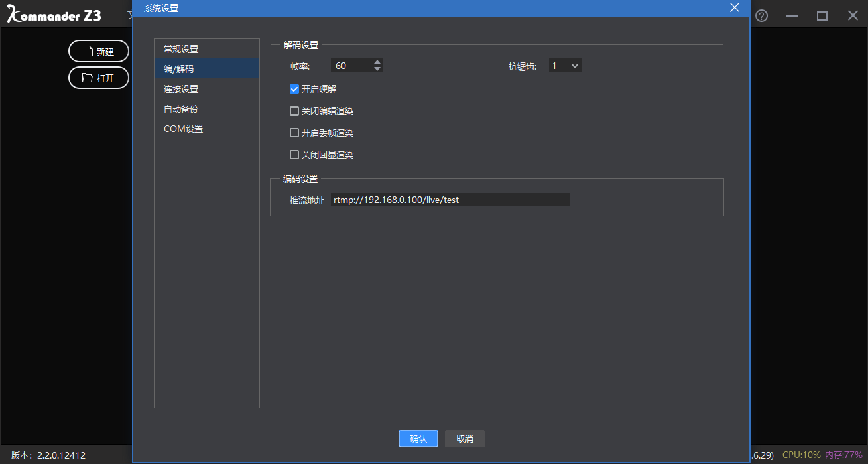Increase 帧率 using the up arrow
Viewport: 868px width, 464px height.
tap(377, 62)
